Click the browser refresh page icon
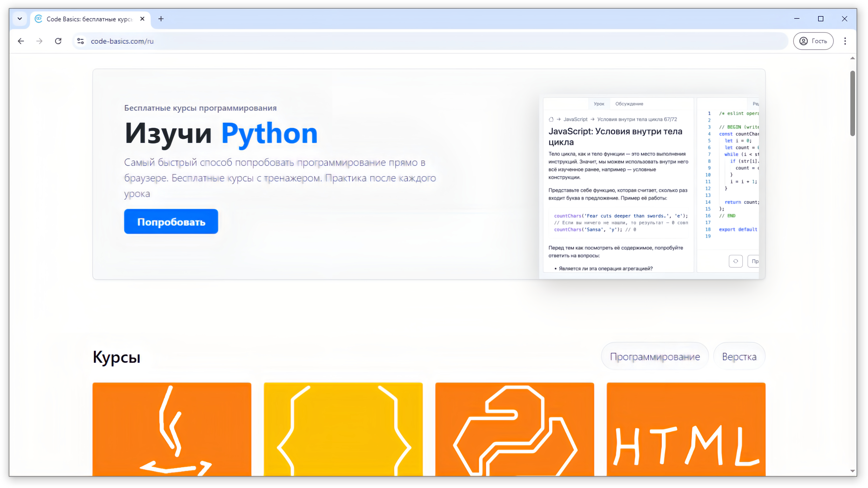868x488 pixels. tap(58, 41)
